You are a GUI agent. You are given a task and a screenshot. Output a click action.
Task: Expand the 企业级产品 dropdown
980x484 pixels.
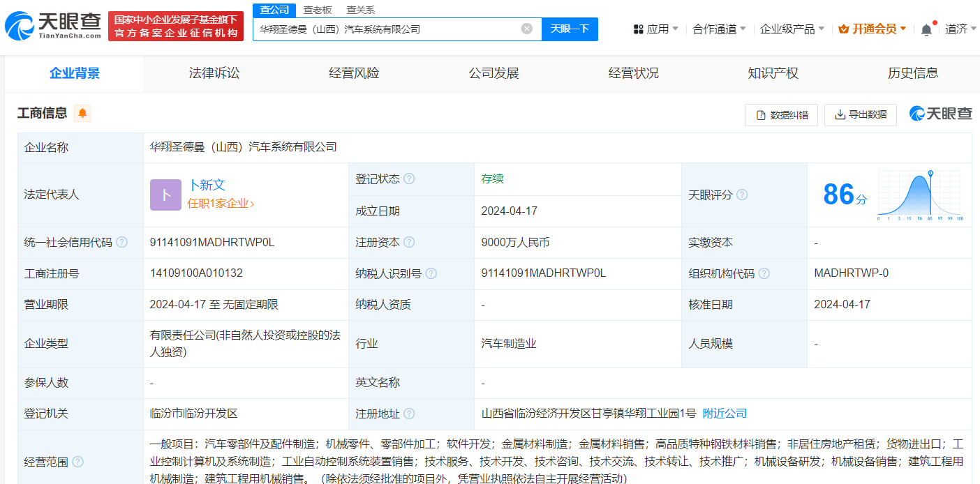point(792,29)
